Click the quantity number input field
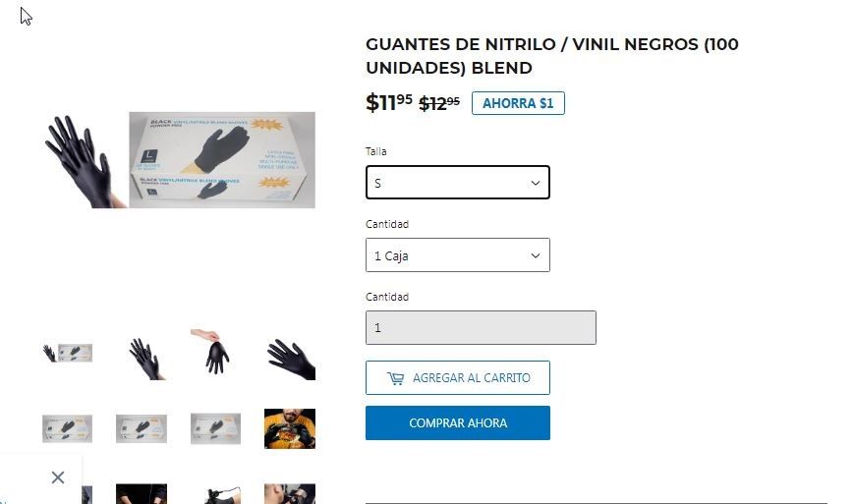Viewport: 853px width, 504px height. pos(481,327)
